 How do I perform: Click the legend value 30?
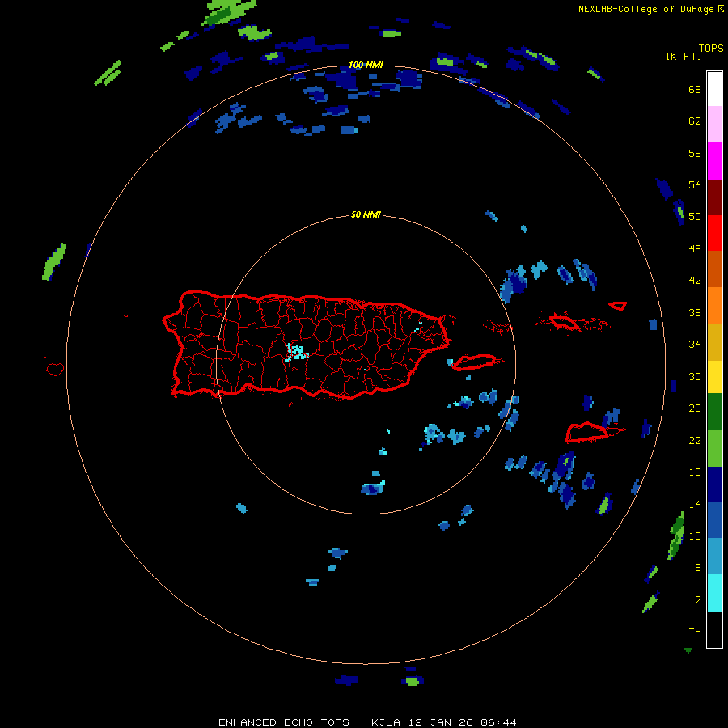point(695,376)
